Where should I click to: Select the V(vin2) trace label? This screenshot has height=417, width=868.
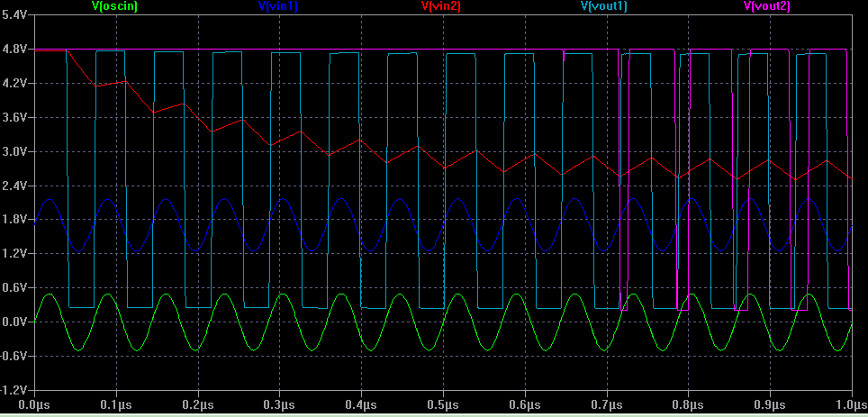pos(441,6)
